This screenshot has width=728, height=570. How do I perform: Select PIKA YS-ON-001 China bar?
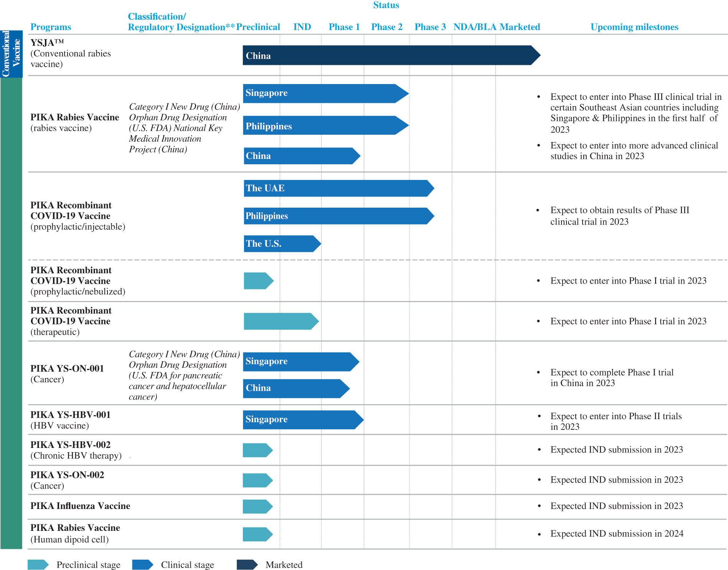[x=296, y=388]
